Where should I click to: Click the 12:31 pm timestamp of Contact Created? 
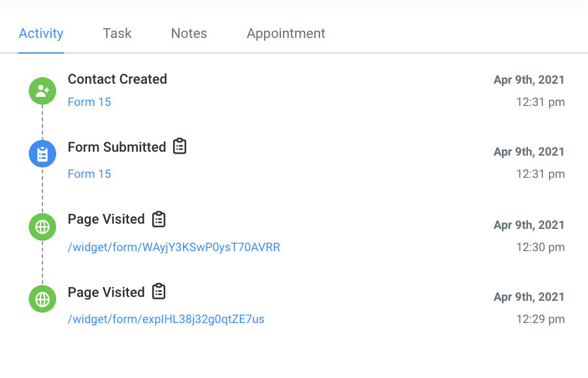pos(540,102)
